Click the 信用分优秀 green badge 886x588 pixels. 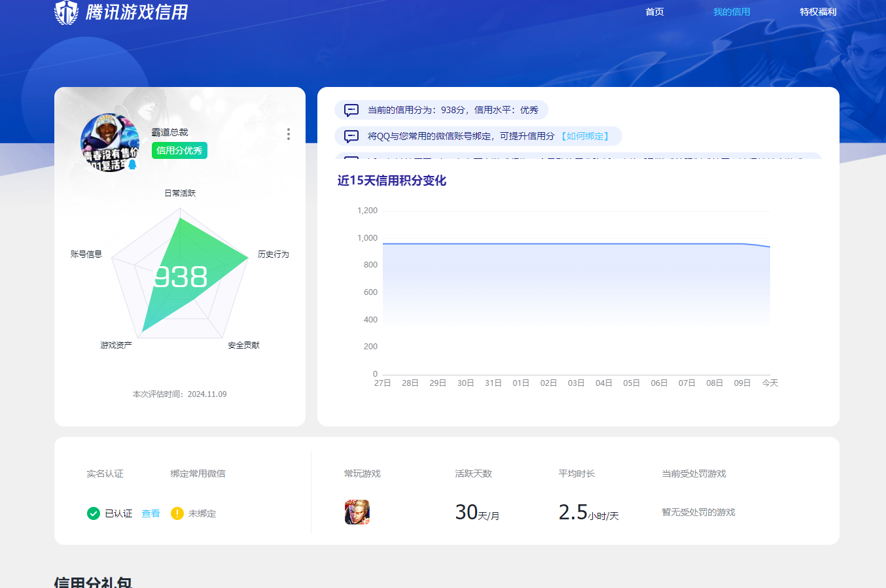click(x=179, y=150)
